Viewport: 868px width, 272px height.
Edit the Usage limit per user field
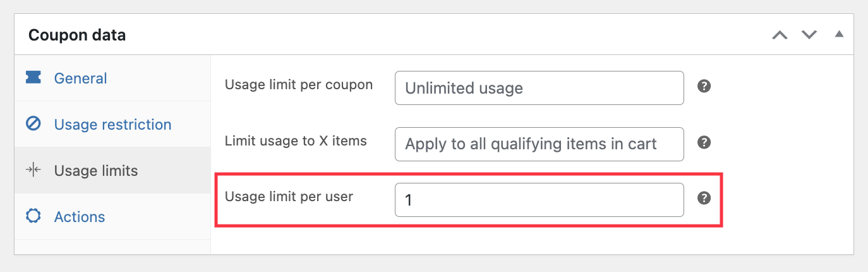(539, 200)
